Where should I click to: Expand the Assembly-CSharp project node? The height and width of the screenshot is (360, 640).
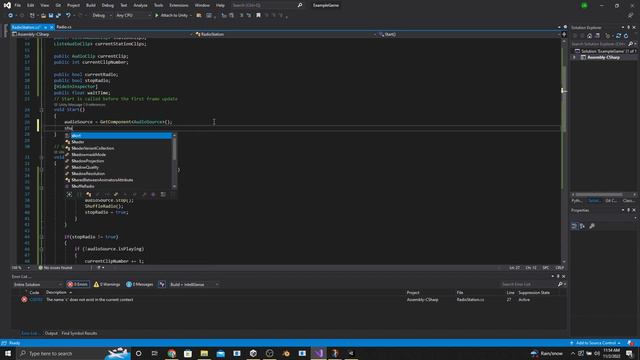click(x=574, y=58)
